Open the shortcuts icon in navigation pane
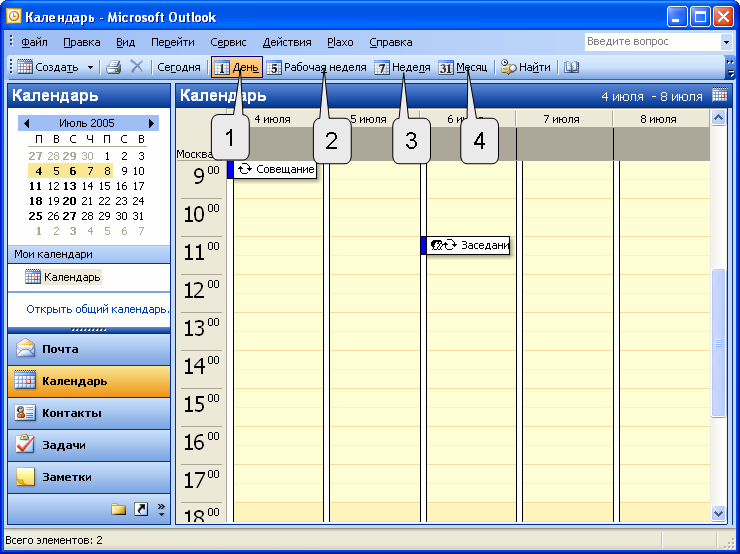 [x=141, y=509]
